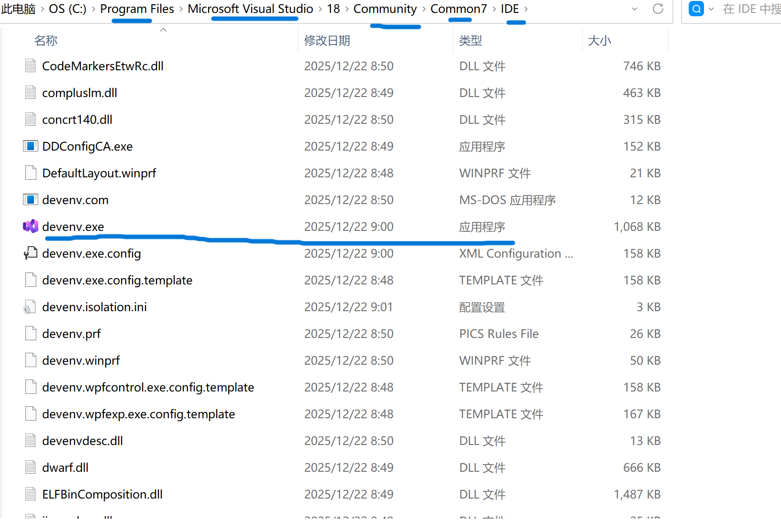Click the 1,487 KB size value

[x=637, y=494]
